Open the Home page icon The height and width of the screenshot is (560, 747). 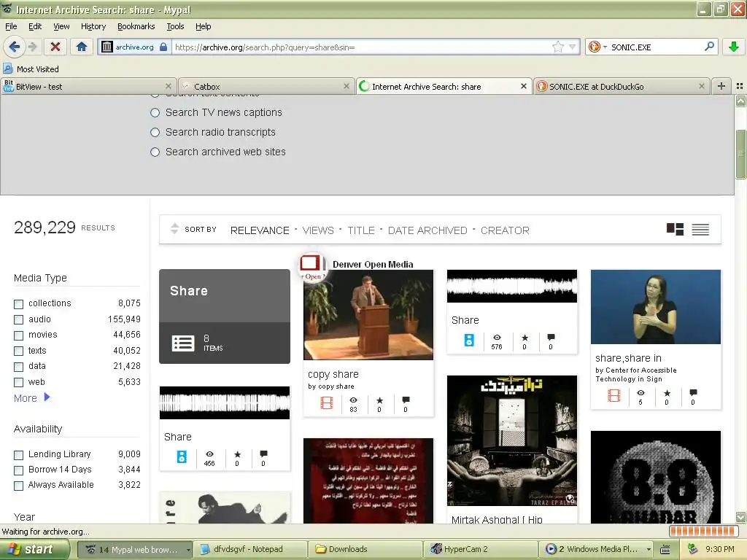pos(82,47)
